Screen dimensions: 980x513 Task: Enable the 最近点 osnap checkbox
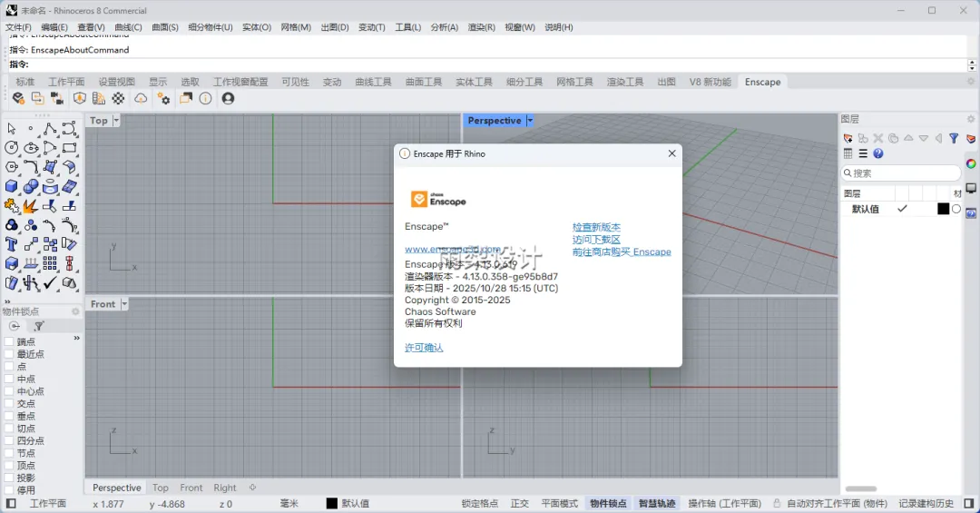coord(9,354)
